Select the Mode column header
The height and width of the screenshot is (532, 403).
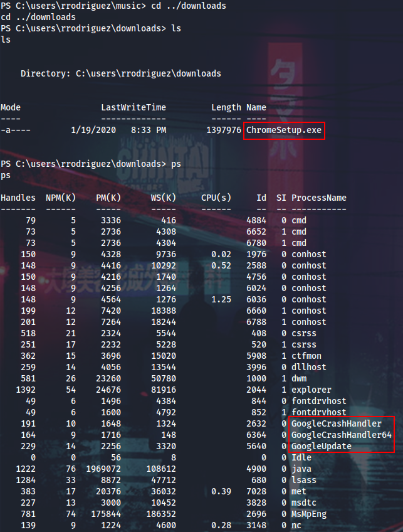click(x=11, y=107)
